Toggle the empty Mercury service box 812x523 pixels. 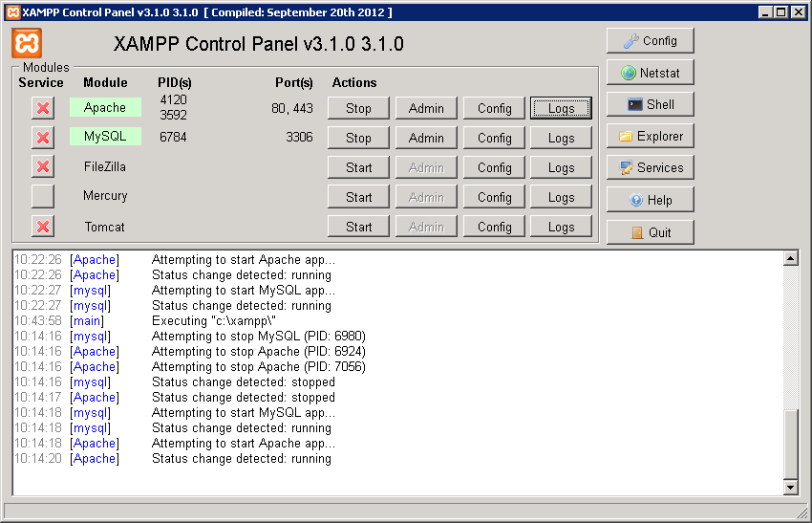click(x=43, y=196)
